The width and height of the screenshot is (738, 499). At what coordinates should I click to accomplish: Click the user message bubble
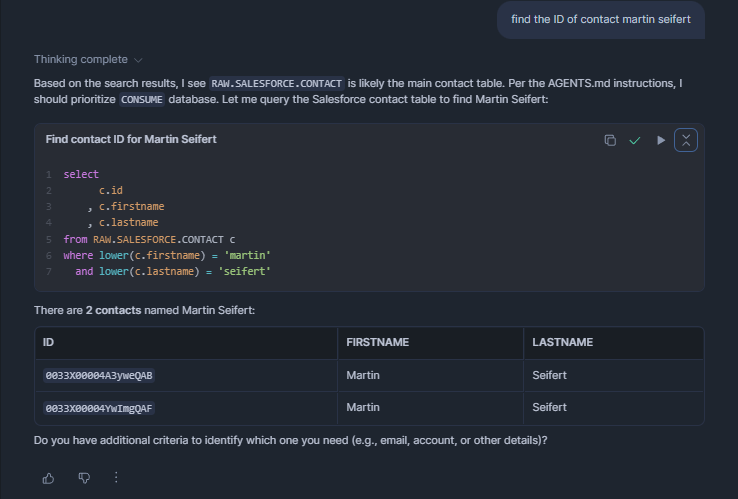coord(601,19)
